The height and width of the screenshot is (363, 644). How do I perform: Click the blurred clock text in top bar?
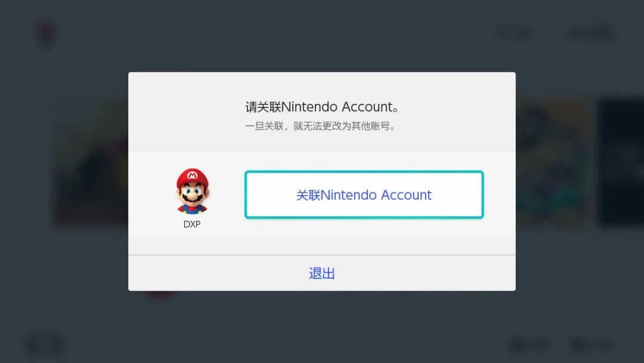(514, 33)
